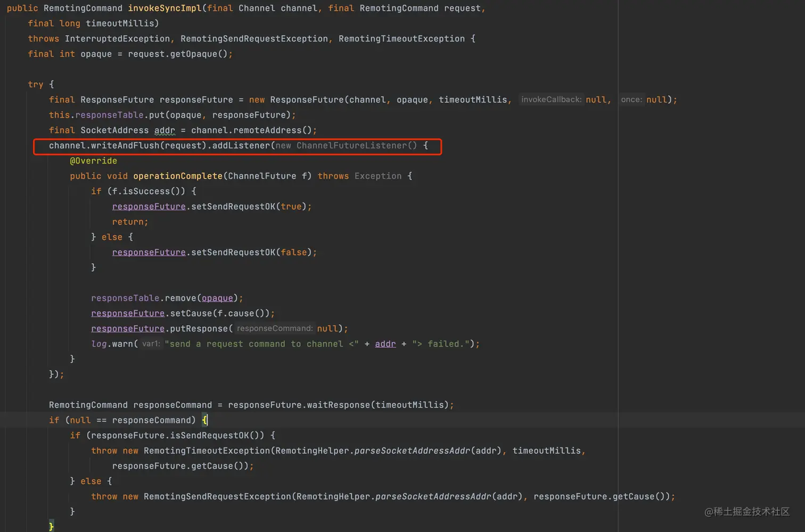Click the put call on this.responseTable
Image resolution: width=805 pixels, height=532 pixels.
coord(157,115)
